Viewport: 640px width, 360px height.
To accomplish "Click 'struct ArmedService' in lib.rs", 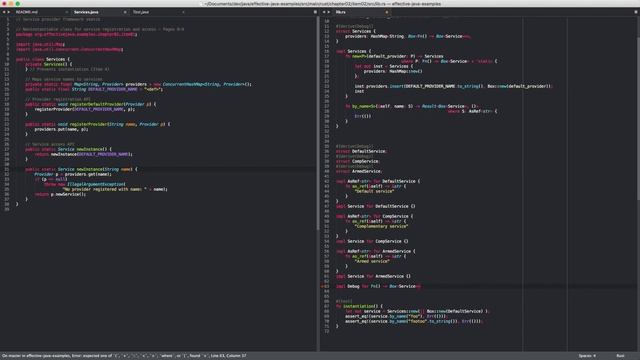I will 359,171.
